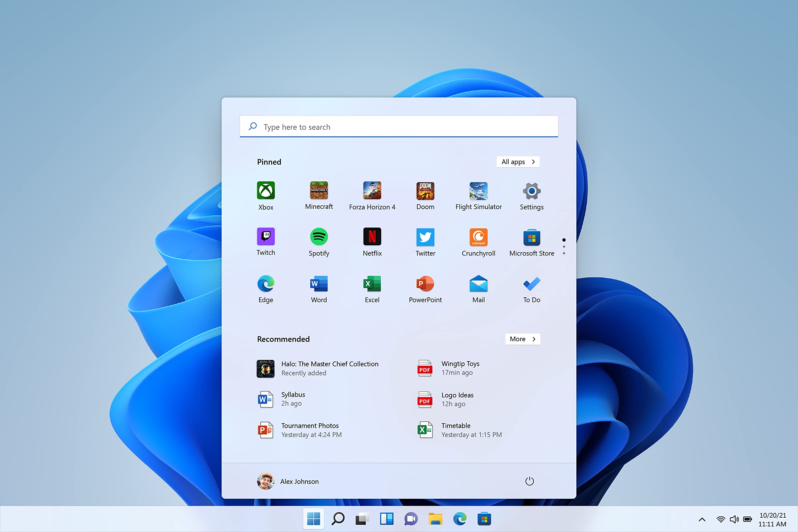Open Spotify

[x=319, y=237]
